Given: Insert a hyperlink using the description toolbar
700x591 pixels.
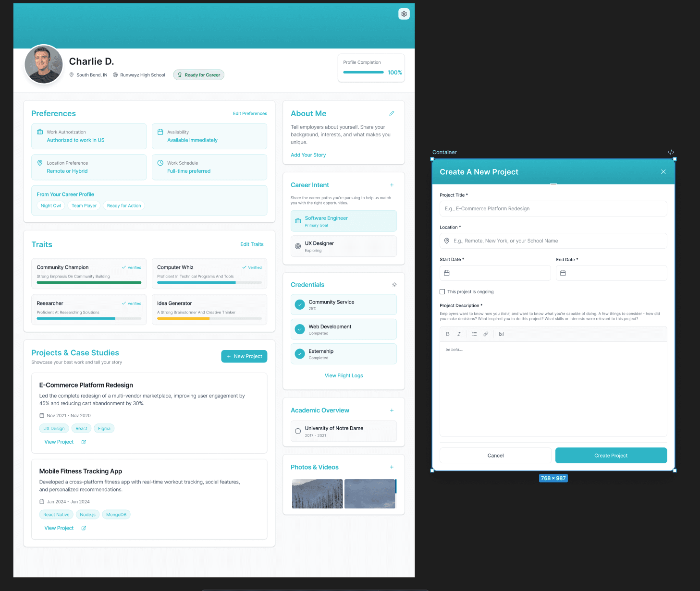Looking at the screenshot, I should click(486, 334).
